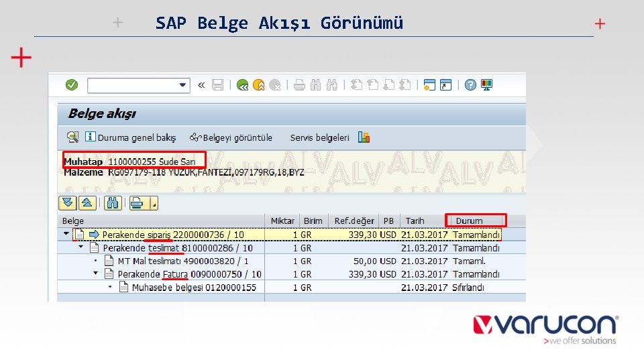Click the 339,30 USD value in the Perakende sipariş row
This screenshot has height=362, width=644.
372,235
